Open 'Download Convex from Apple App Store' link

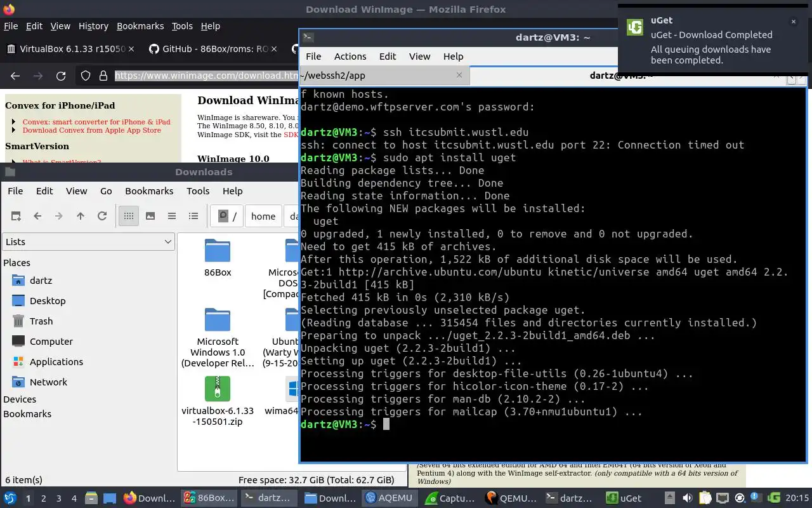click(92, 130)
